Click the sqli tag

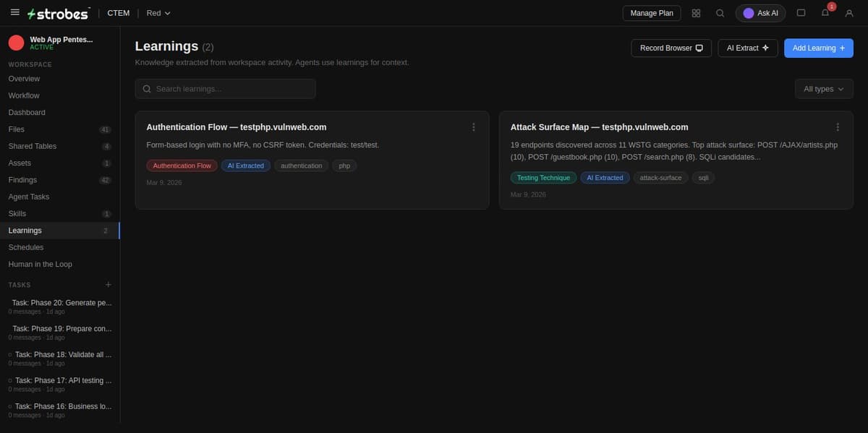(x=703, y=177)
